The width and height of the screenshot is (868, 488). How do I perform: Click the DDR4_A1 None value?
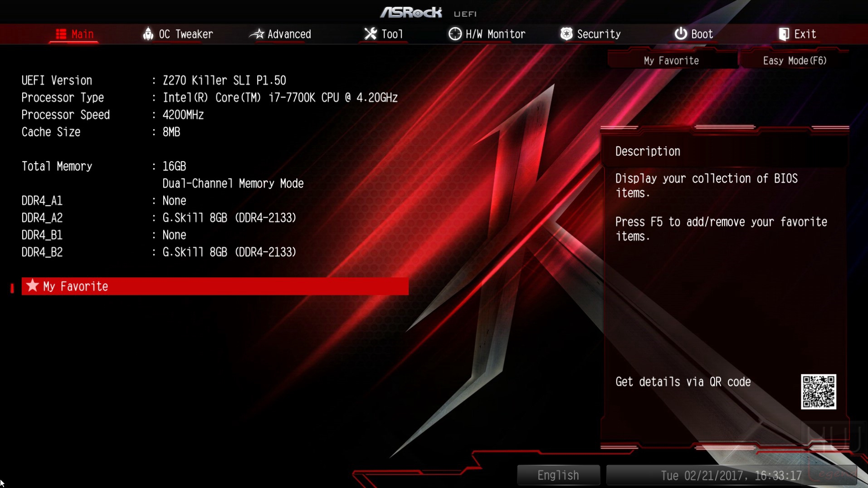(x=175, y=201)
